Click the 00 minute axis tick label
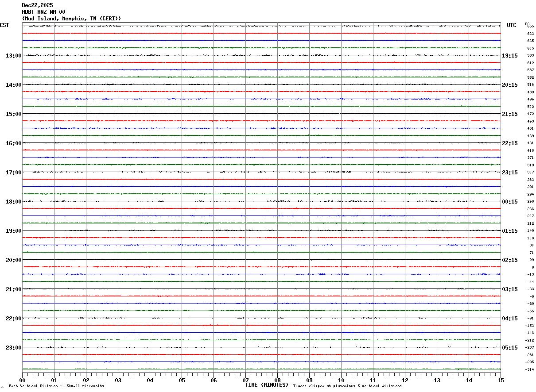 23,380
